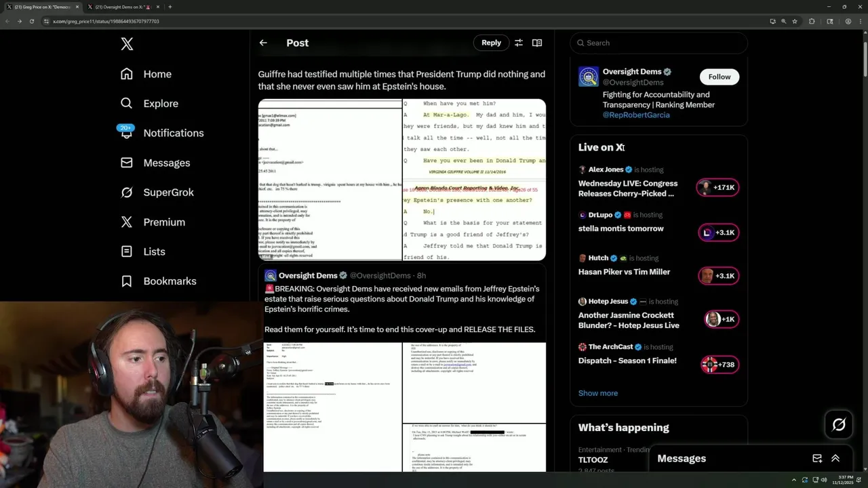
Task: Click the Grok floating button
Action: pyautogui.click(x=839, y=425)
